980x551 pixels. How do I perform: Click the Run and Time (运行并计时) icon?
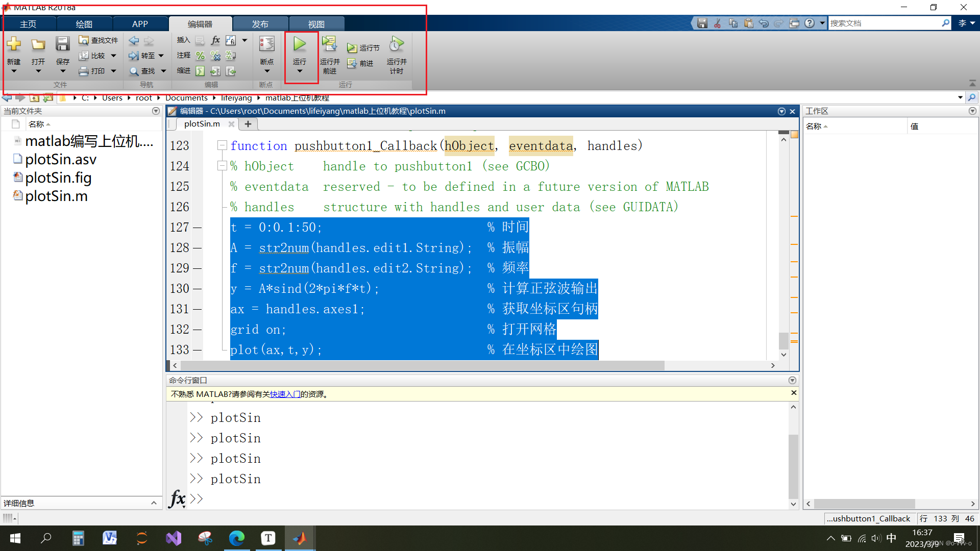click(x=396, y=44)
